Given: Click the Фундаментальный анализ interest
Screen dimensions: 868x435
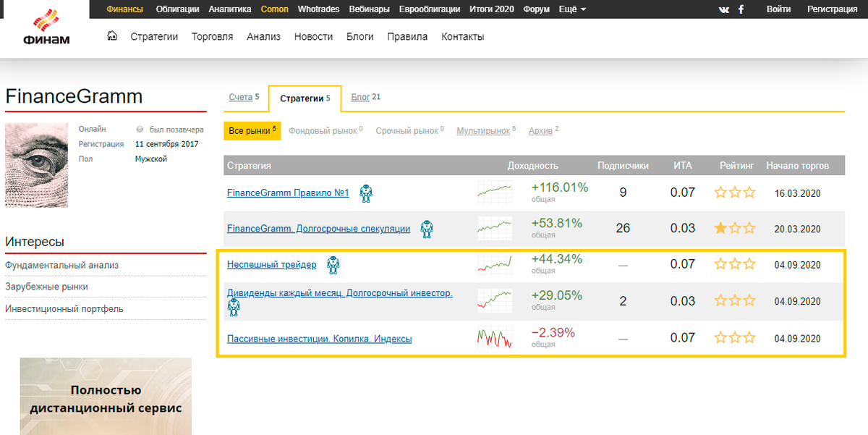Looking at the screenshot, I should click(x=61, y=265).
